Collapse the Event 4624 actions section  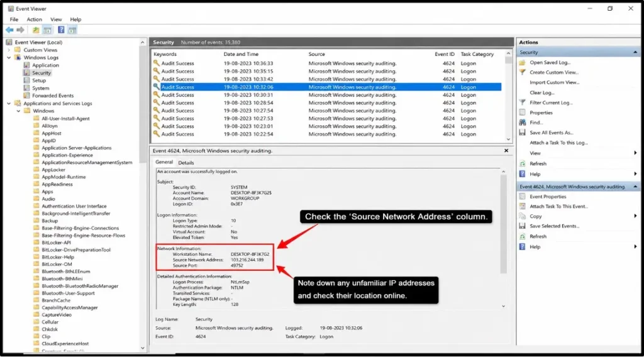click(635, 187)
